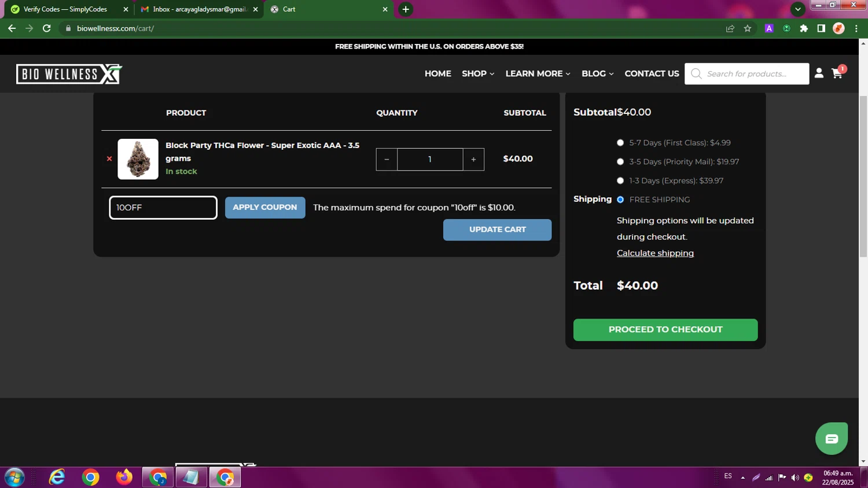Select 3-5 Days Priority Mail shipping
Screen dimensions: 868x488
[x=620, y=162]
